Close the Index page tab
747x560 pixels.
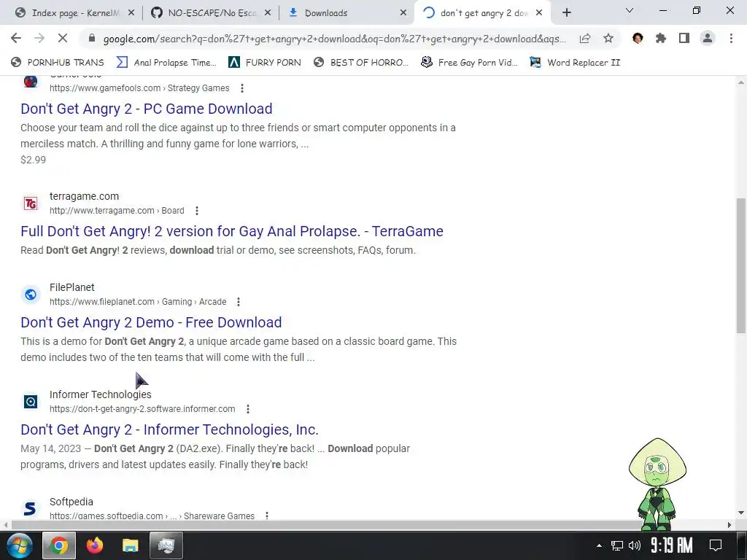[x=131, y=13]
